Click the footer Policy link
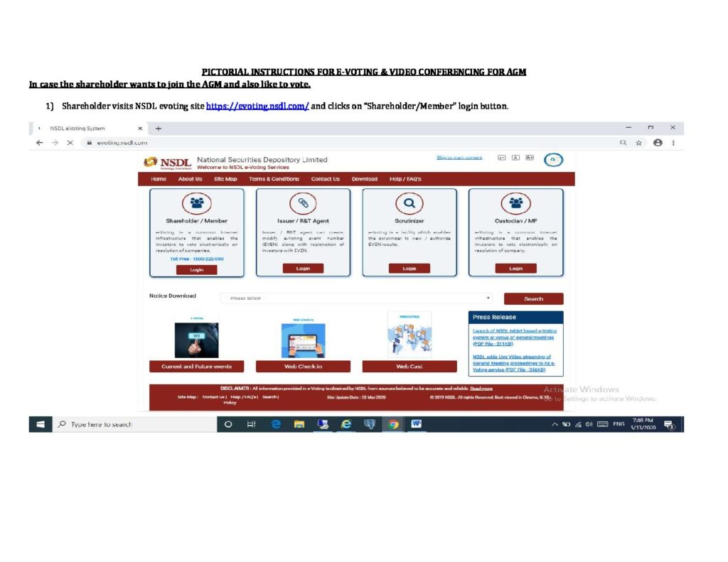 click(x=230, y=403)
